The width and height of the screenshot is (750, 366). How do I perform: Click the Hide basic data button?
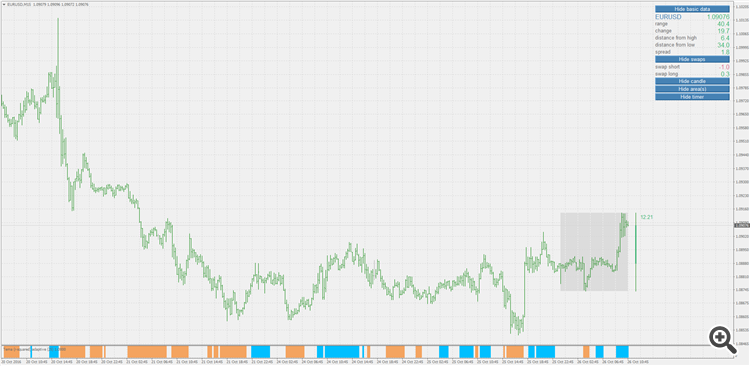692,9
